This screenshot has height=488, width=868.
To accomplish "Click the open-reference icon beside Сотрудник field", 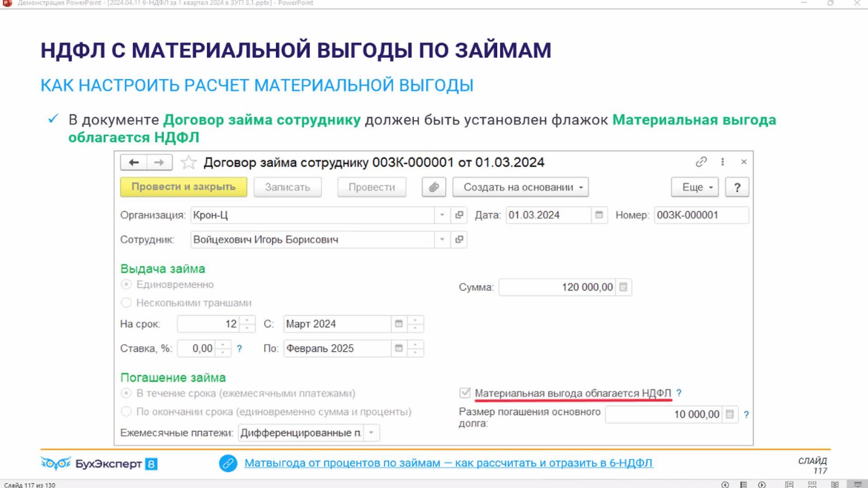I will coord(459,239).
